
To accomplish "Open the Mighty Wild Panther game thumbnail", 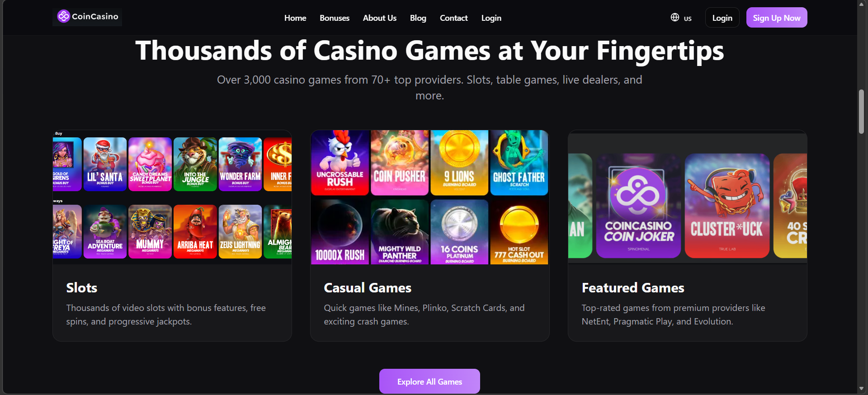I will click(399, 232).
